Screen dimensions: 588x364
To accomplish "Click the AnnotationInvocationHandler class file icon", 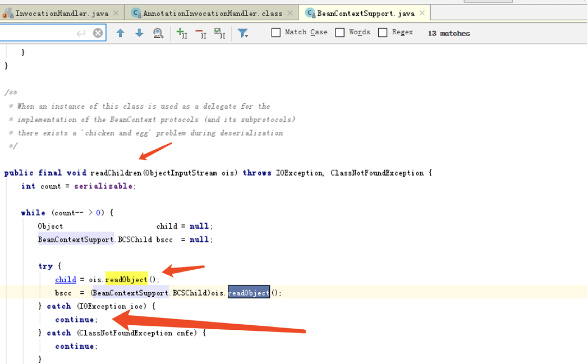I will pos(136,13).
